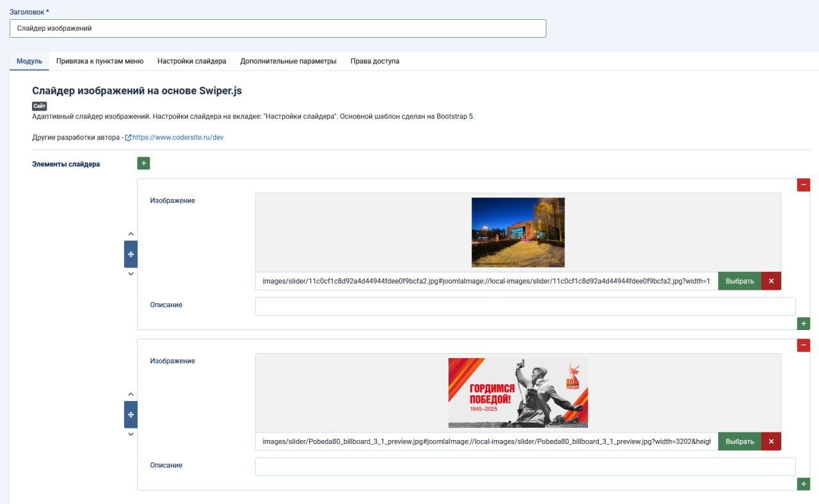Image resolution: width=819 pixels, height=504 pixels.
Task: Switch to the Дополнительные параметры tab
Action: pos(289,61)
